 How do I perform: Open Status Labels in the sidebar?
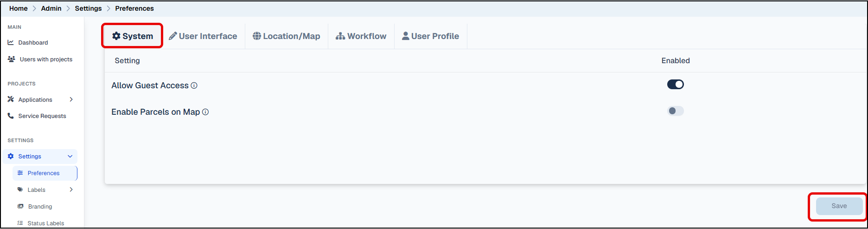45,223
